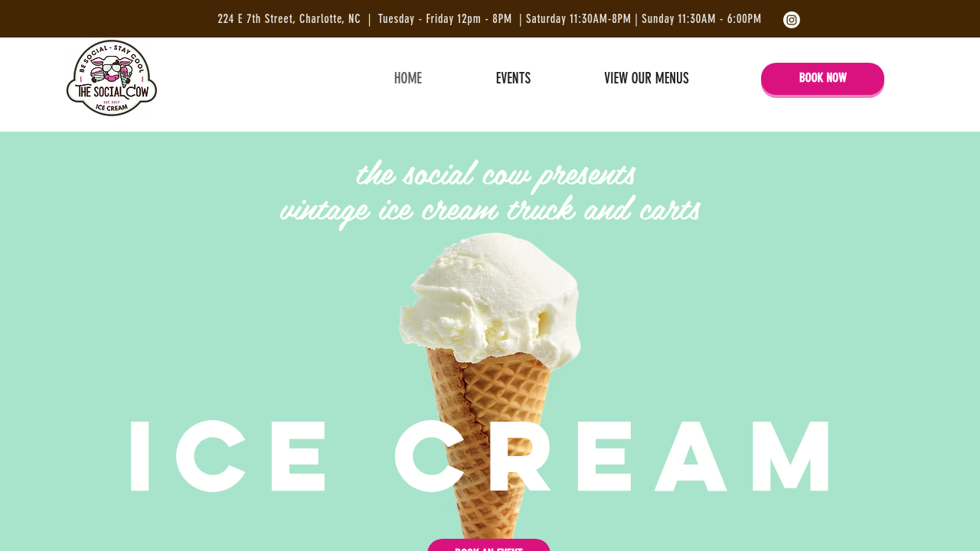Click the Saturday 11:30AM-8PM hours text

[578, 19]
